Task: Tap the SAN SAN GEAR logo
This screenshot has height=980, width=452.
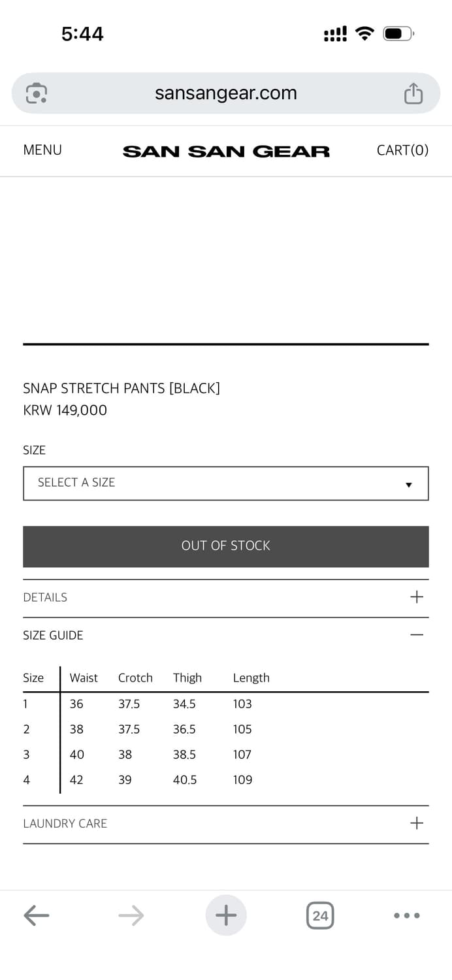Action: pyautogui.click(x=226, y=152)
